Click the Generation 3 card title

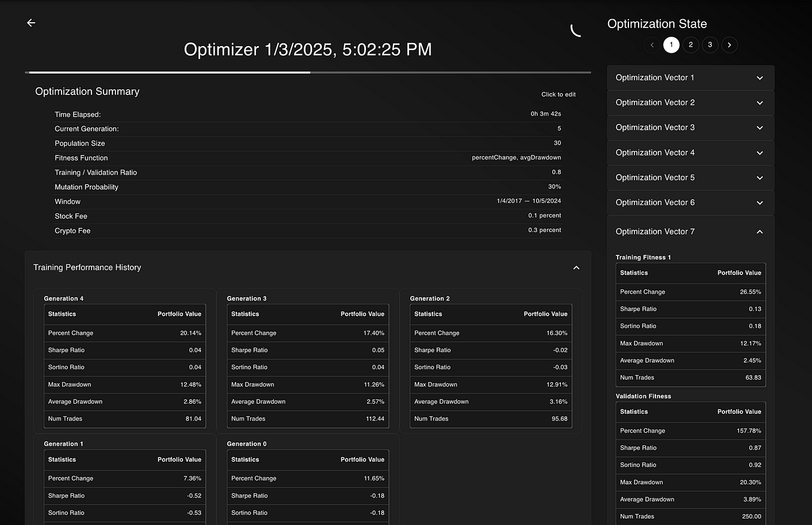[x=247, y=298]
